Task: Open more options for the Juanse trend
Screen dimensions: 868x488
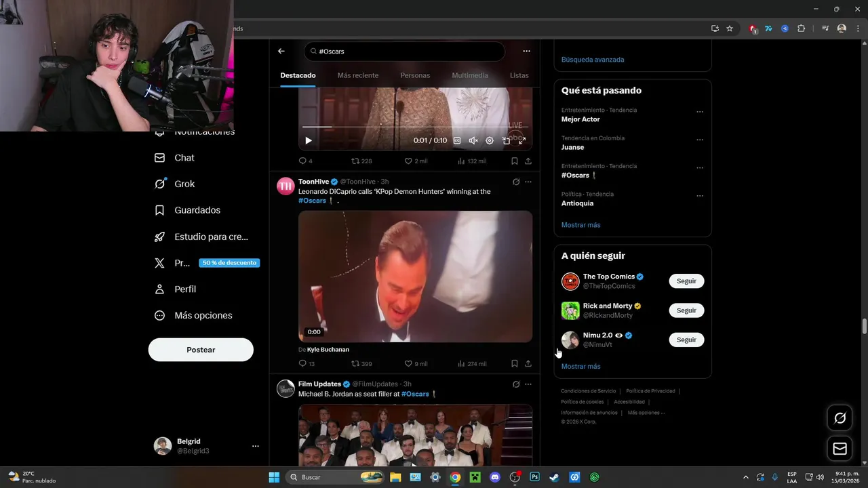Action: (x=700, y=140)
